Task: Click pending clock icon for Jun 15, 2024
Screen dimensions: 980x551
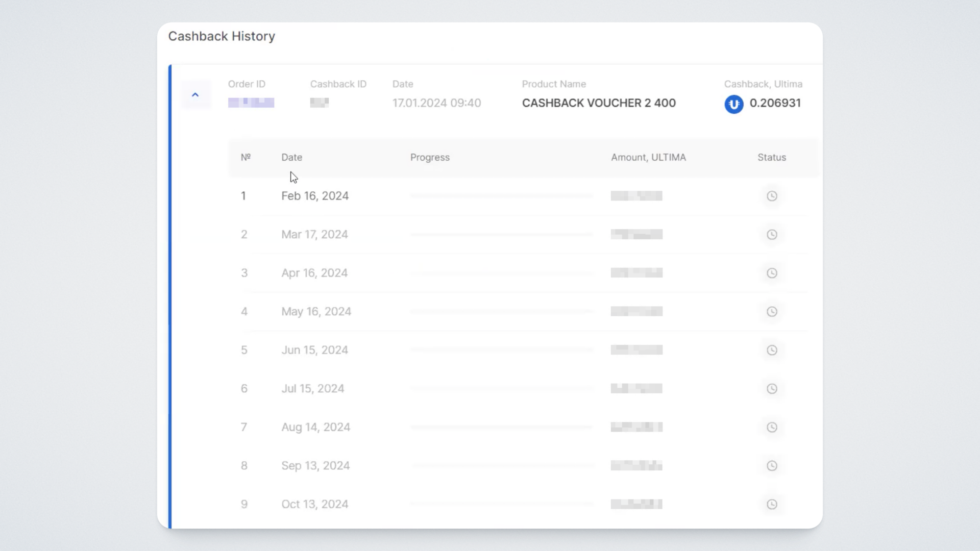Action: [772, 350]
